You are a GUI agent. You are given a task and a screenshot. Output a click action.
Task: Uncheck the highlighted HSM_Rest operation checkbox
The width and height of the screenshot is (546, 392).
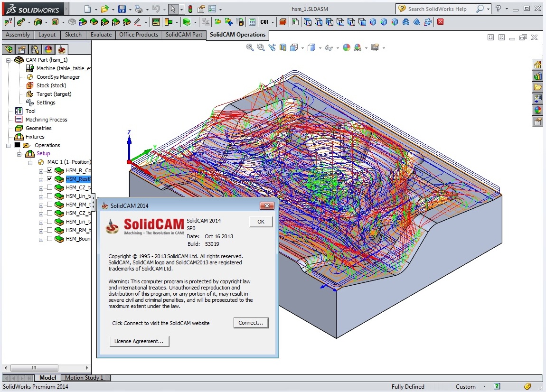coord(49,179)
